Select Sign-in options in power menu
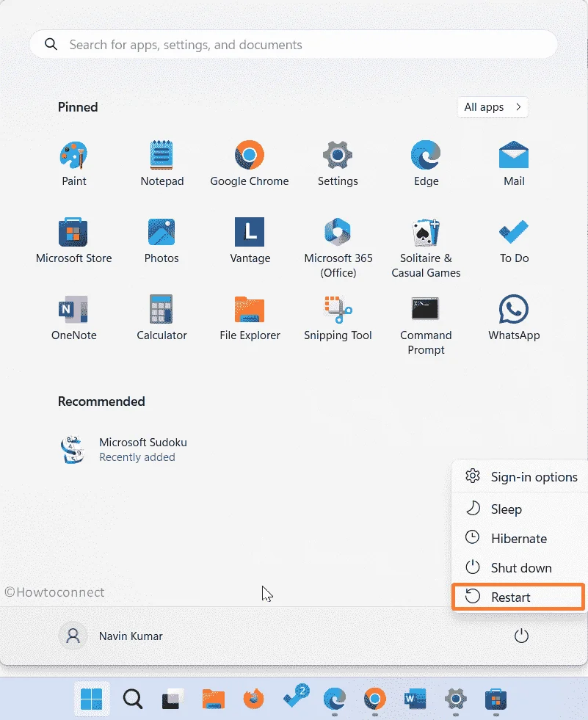 [x=520, y=477]
